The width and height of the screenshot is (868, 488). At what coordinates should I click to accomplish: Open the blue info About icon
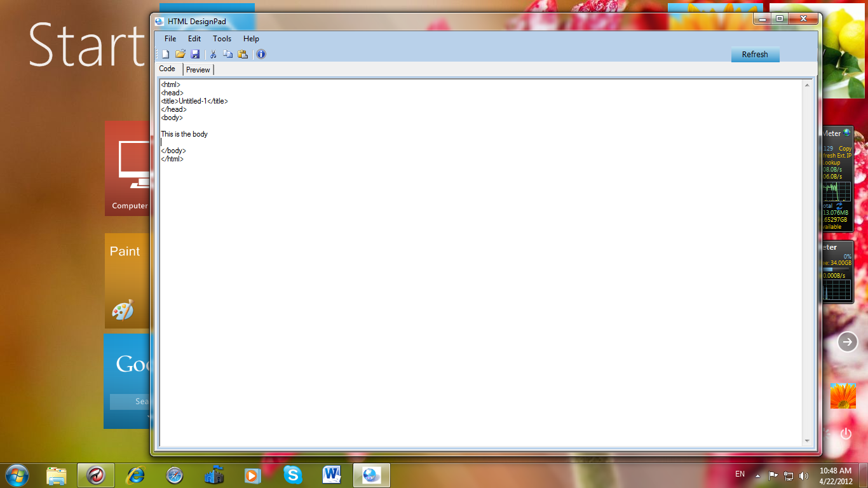click(261, 54)
